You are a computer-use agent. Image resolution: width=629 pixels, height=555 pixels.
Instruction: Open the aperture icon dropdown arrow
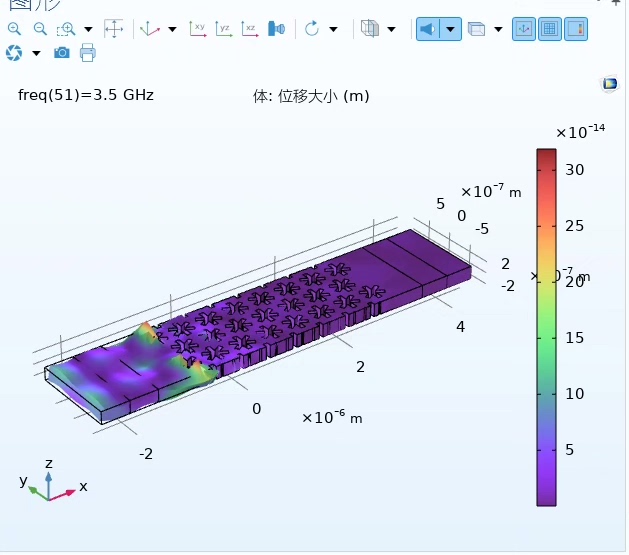click(36, 53)
